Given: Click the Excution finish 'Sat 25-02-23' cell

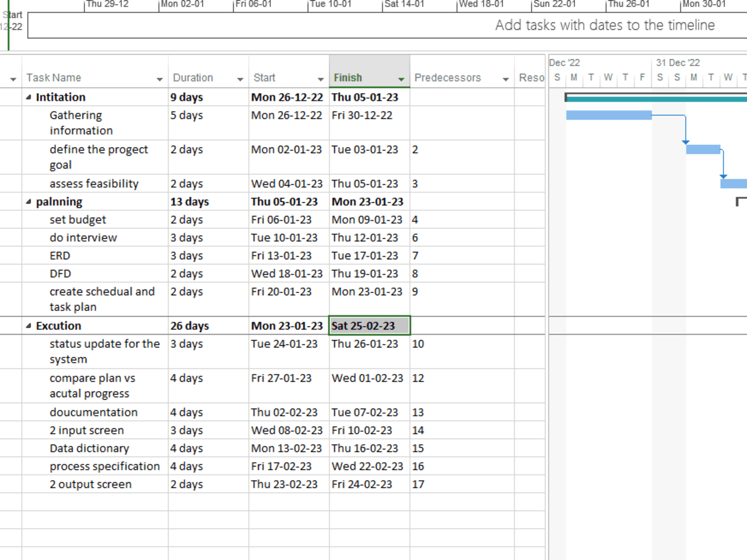Looking at the screenshot, I should pyautogui.click(x=370, y=326).
